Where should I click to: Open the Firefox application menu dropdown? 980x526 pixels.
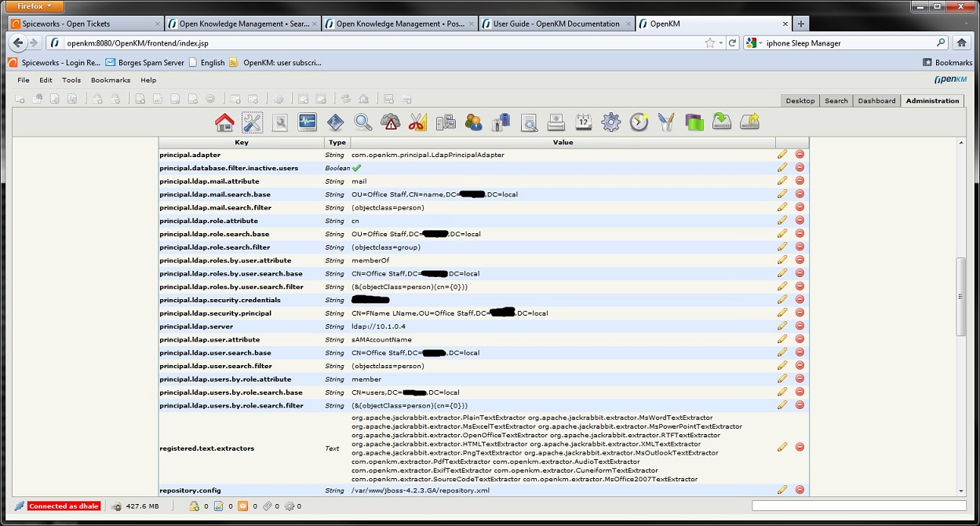33,6
